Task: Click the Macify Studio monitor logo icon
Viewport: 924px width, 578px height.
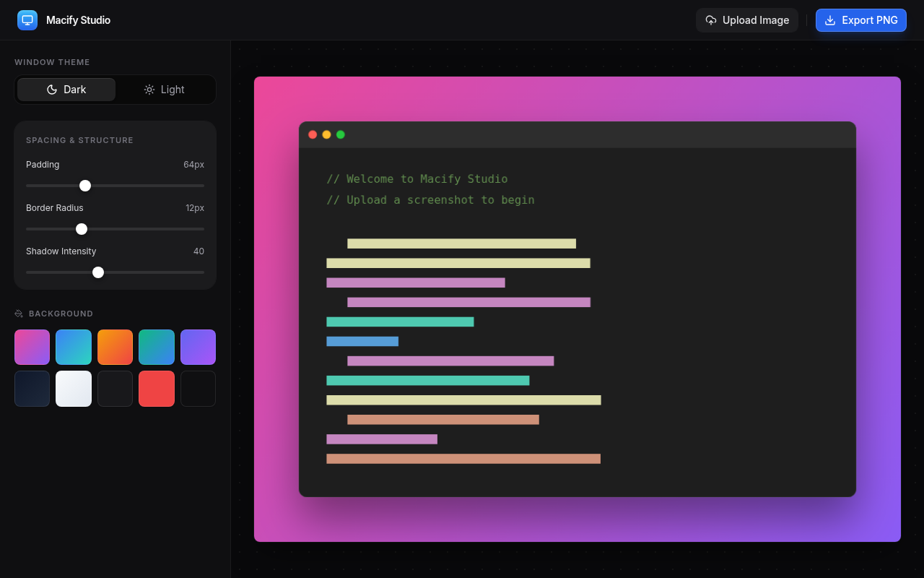Action: tap(27, 20)
